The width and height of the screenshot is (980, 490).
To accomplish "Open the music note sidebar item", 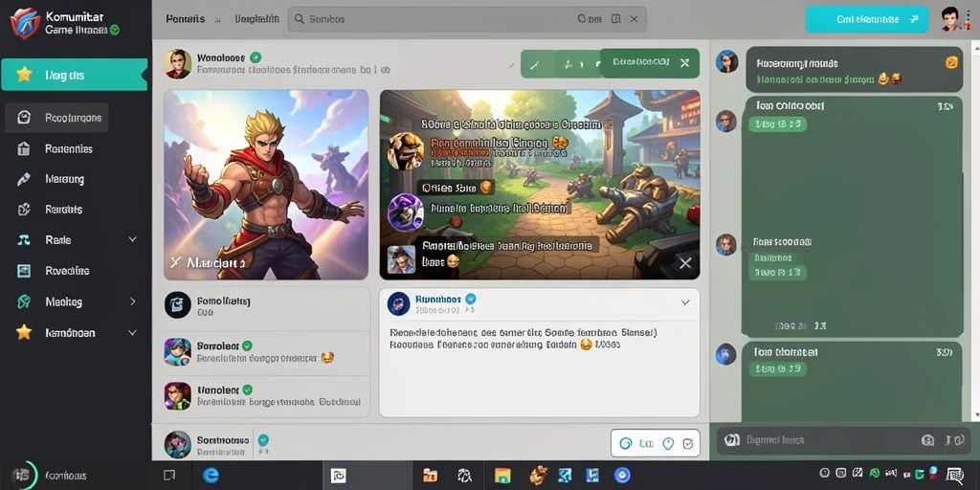I will pos(44,240).
